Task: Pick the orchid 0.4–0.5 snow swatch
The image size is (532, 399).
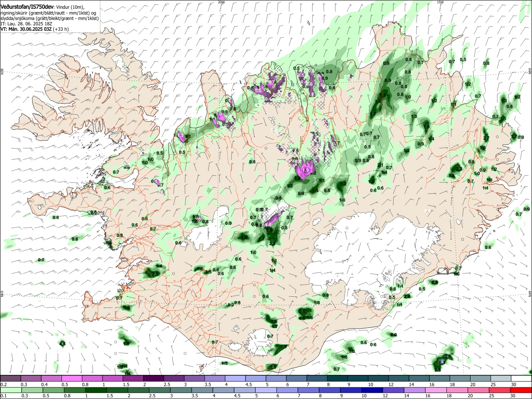Action: click(x=52, y=378)
